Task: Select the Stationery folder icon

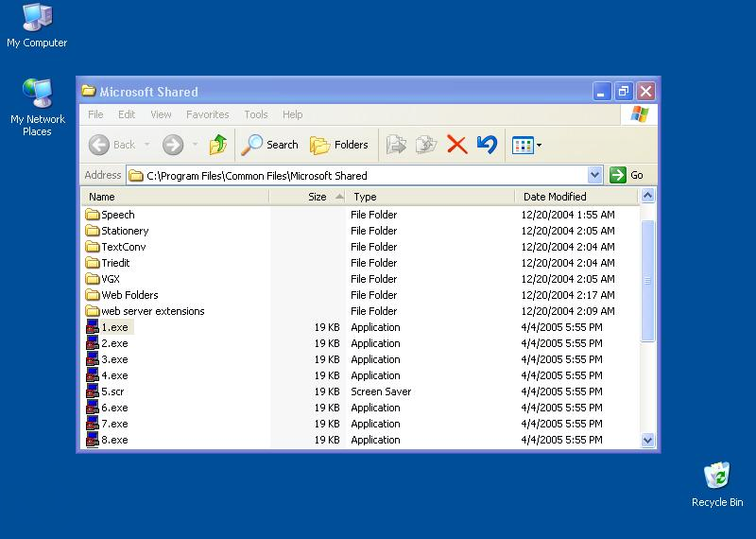Action: 92,230
